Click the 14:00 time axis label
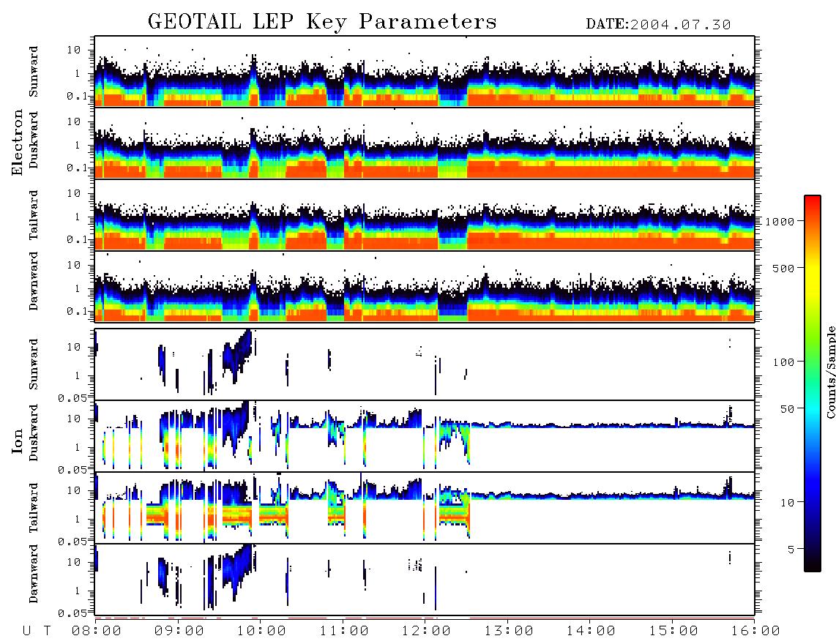Viewport: 836px width, 644px height. 591,632
